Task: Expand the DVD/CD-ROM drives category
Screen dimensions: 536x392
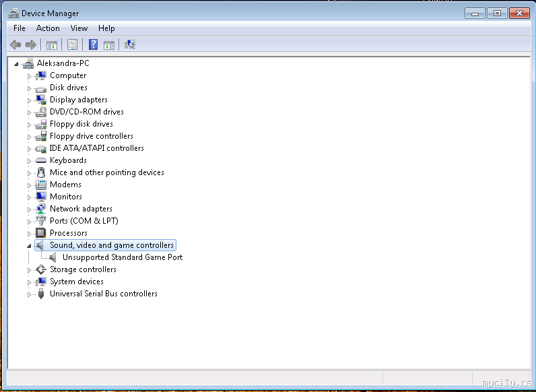Action: pyautogui.click(x=29, y=112)
